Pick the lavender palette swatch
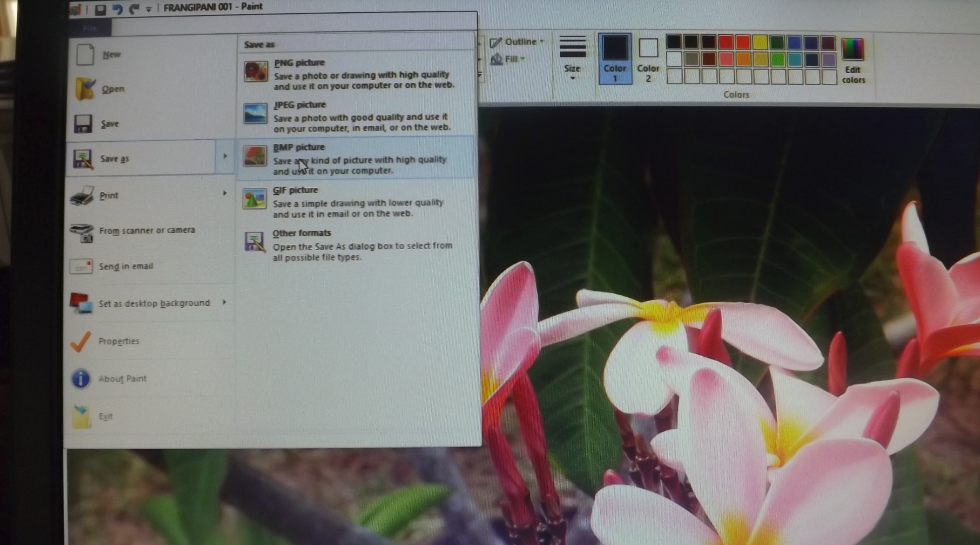This screenshot has height=545, width=980. pyautogui.click(x=829, y=60)
